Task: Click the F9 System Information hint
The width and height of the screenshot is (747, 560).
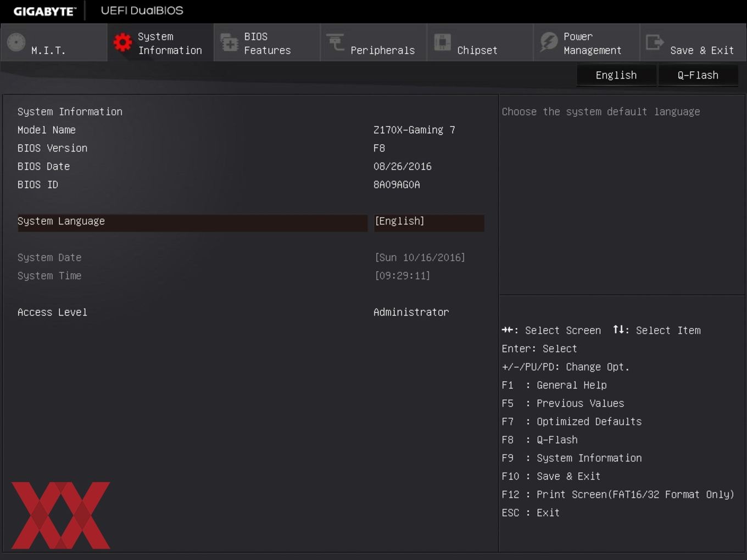Action: click(x=572, y=458)
